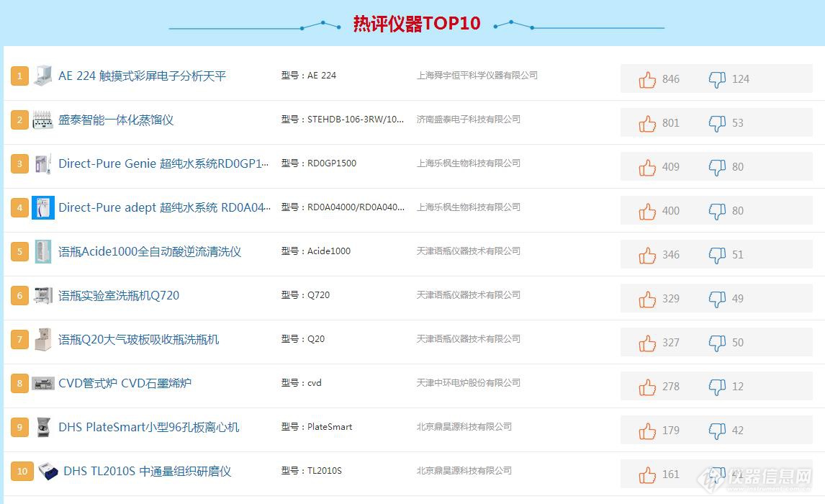The image size is (825, 504).
Task: Dislike the DHS PlateSmart centrifuge
Action: coord(717,431)
